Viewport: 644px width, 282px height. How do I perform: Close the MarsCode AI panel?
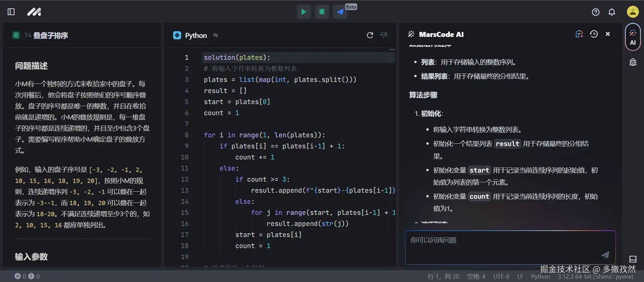608,34
